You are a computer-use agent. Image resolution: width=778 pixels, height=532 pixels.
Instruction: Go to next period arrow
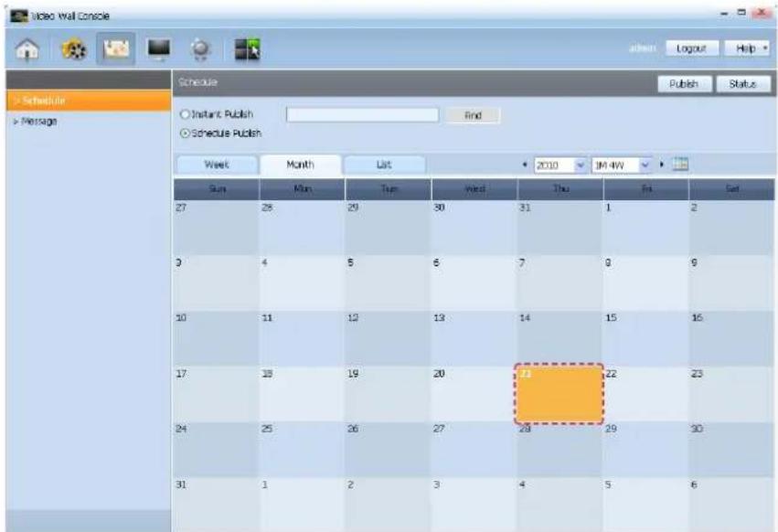[661, 165]
